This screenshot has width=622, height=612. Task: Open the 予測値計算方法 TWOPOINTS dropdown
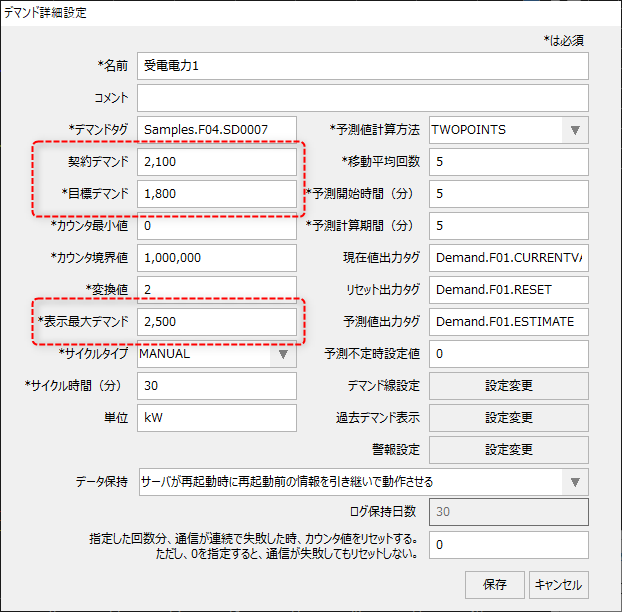pos(509,130)
